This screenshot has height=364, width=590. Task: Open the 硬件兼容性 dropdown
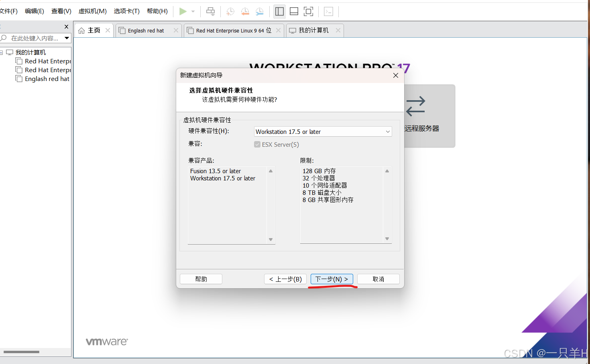tap(323, 131)
